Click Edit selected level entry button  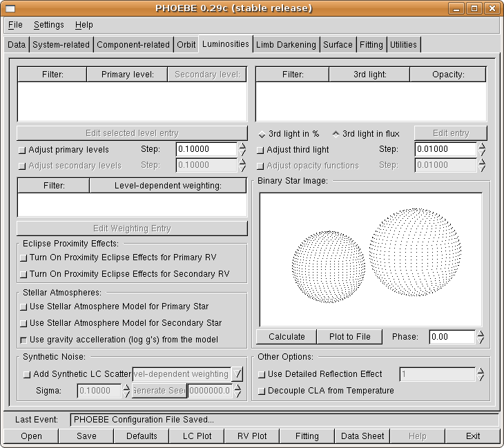click(x=132, y=133)
